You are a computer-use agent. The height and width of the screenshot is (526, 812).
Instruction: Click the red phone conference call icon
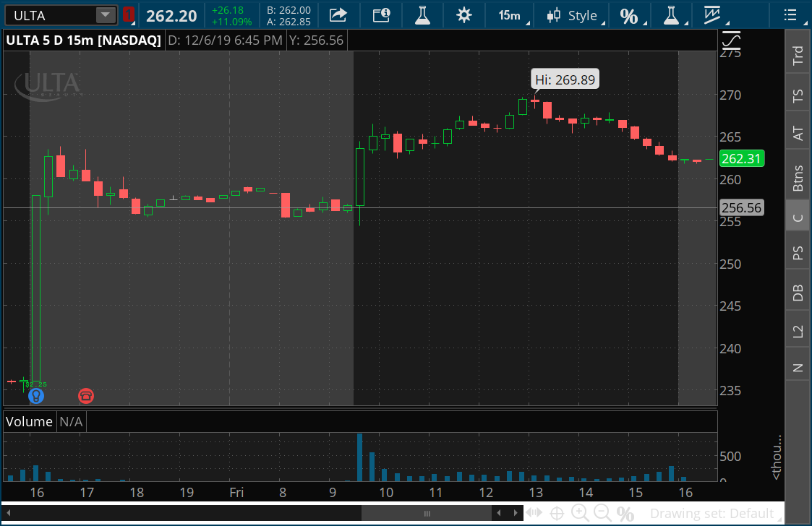click(x=86, y=396)
